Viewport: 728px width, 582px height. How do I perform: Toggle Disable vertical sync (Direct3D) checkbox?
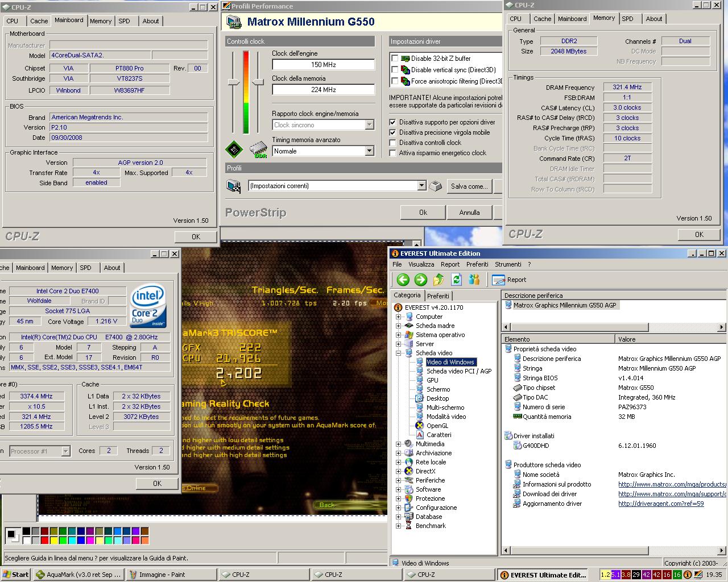pyautogui.click(x=395, y=69)
